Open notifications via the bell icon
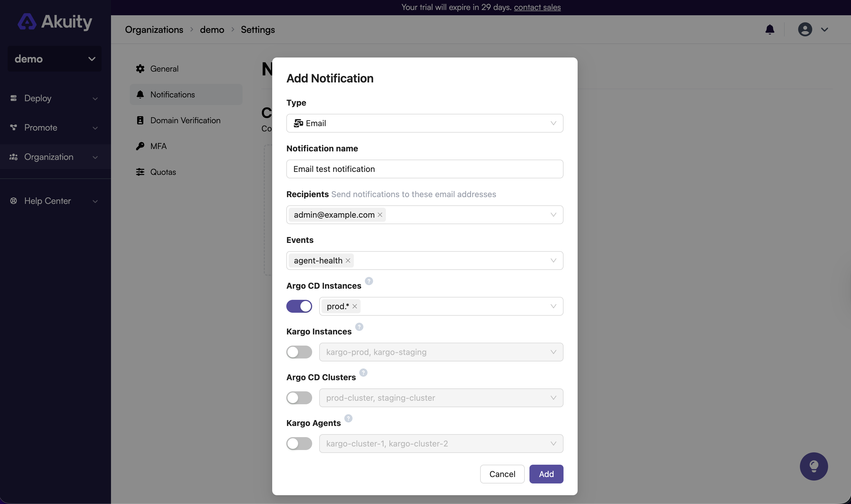This screenshot has width=851, height=504. tap(769, 30)
